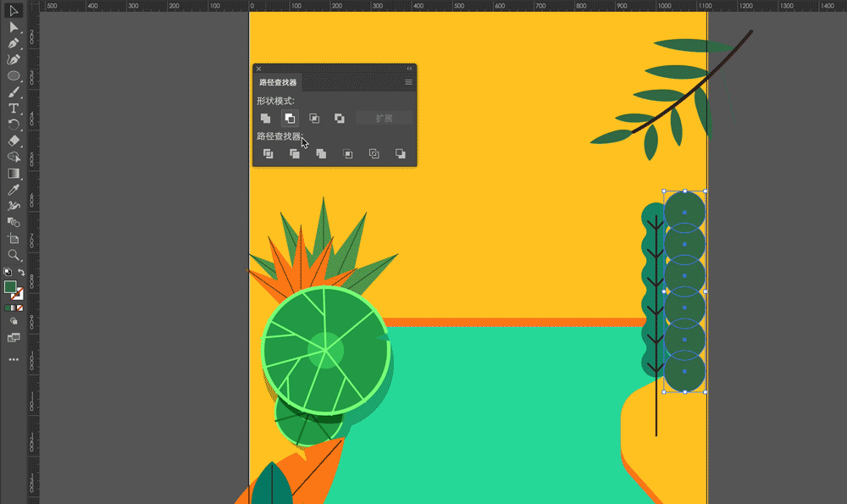Reset to default fill and stroke
This screenshot has width=847, height=504.
click(8, 272)
